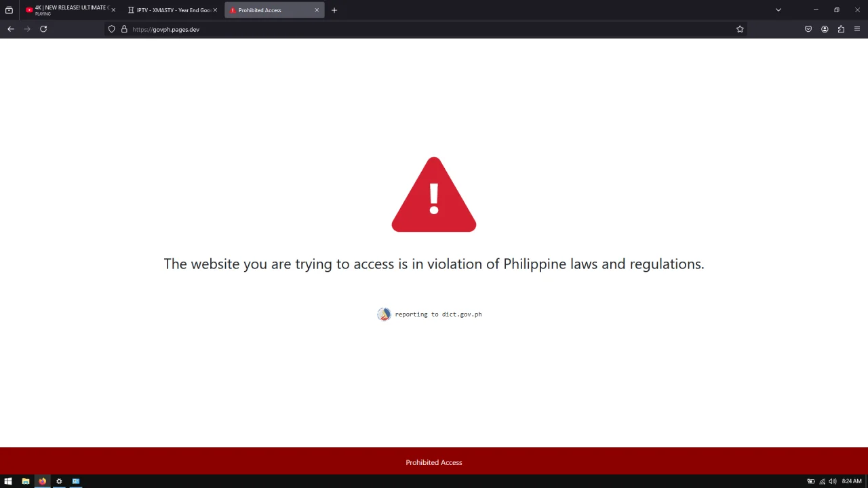This screenshot has width=868, height=488.
Task: Open the network tray icon
Action: pos(822,481)
